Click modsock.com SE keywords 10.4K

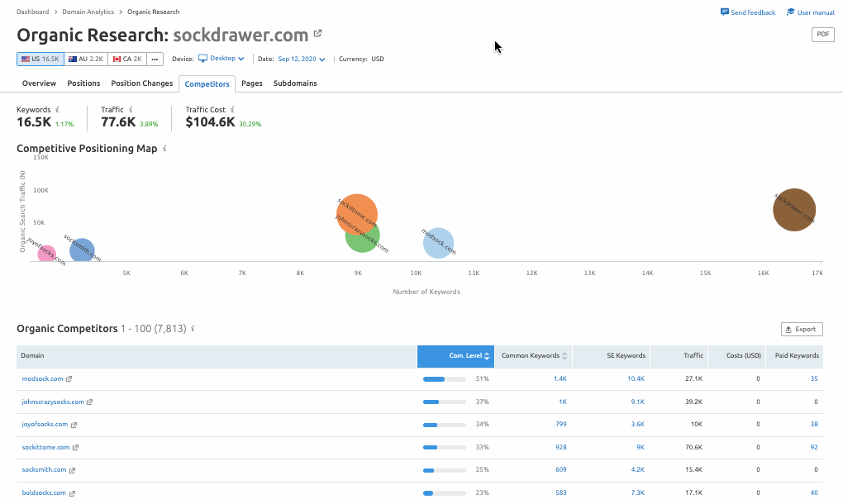636,378
